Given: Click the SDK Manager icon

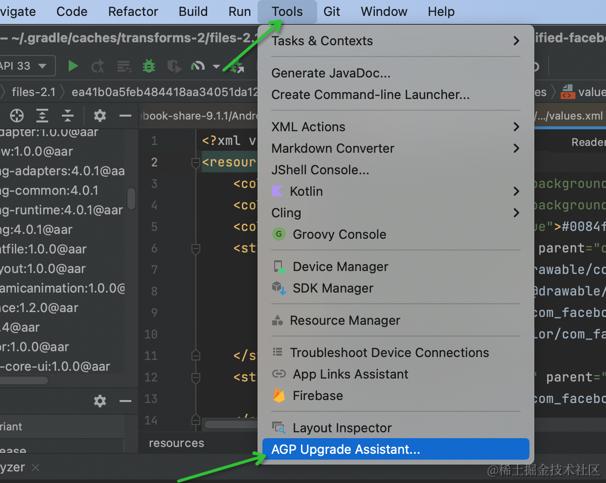Looking at the screenshot, I should [279, 288].
